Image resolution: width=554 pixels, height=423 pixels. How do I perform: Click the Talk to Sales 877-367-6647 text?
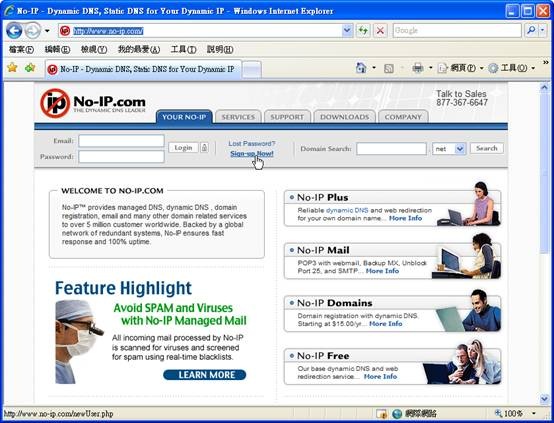[x=461, y=98]
